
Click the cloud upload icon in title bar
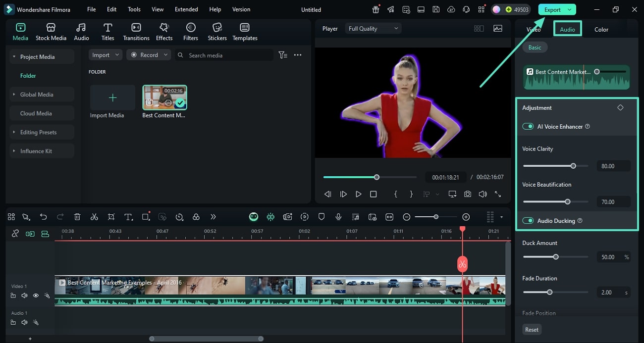(x=451, y=9)
